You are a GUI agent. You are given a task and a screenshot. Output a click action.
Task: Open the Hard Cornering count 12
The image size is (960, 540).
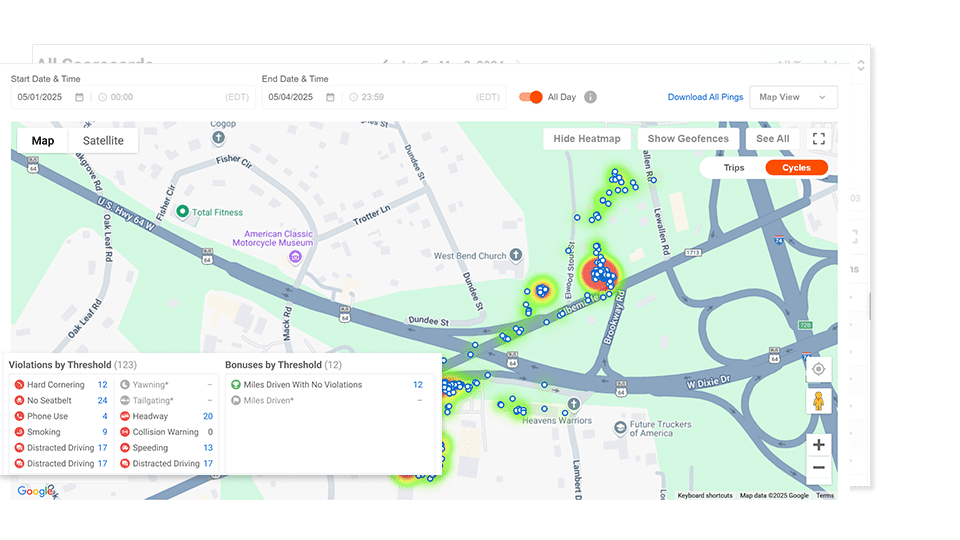[x=102, y=384]
